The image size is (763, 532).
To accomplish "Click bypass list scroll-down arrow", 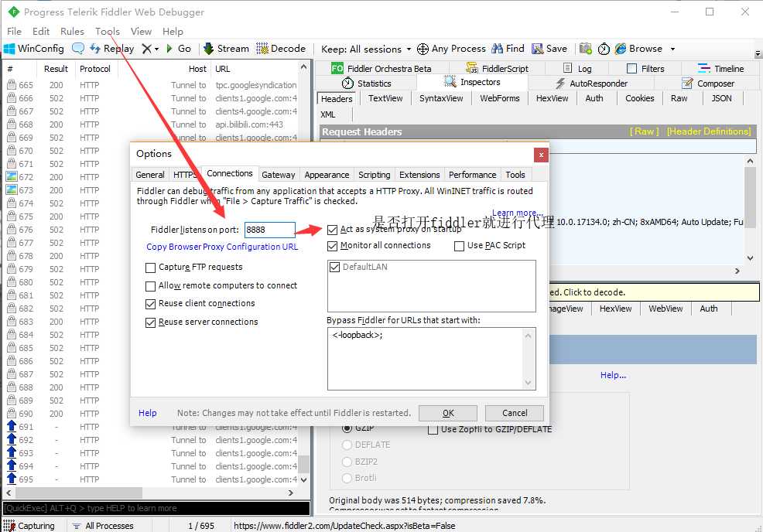I will click(x=529, y=384).
